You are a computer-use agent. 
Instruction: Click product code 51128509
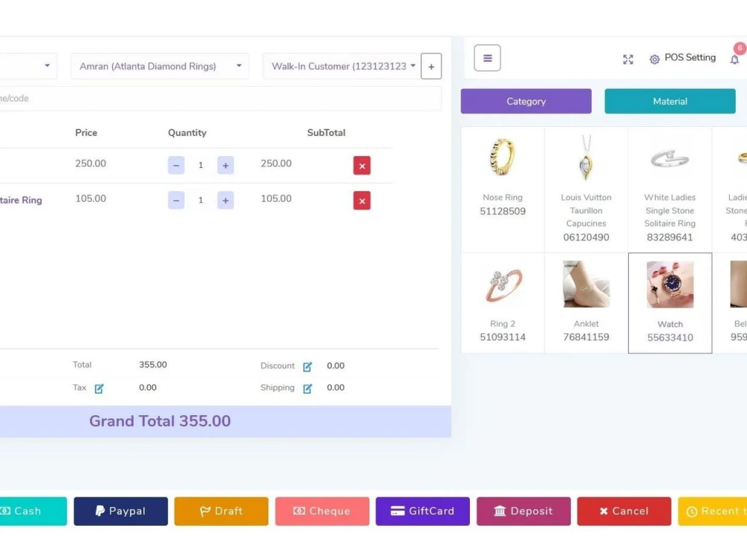click(503, 211)
